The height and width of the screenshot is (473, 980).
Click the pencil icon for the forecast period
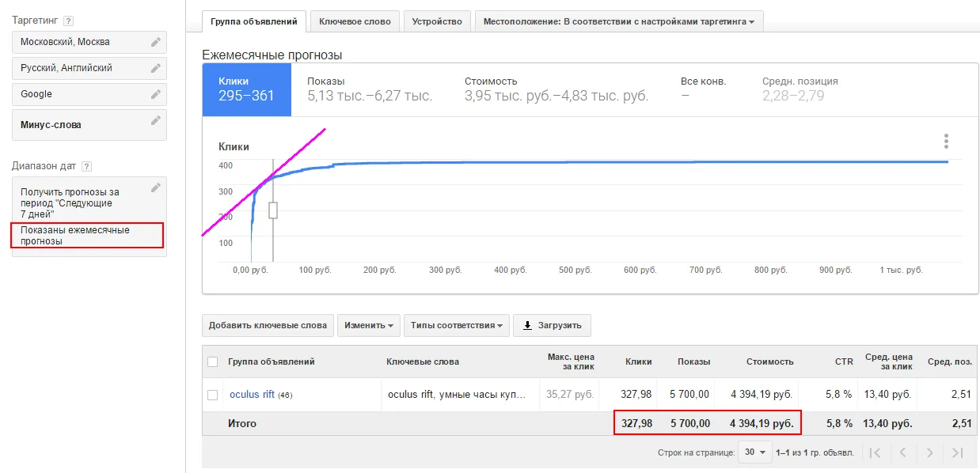pos(156,187)
